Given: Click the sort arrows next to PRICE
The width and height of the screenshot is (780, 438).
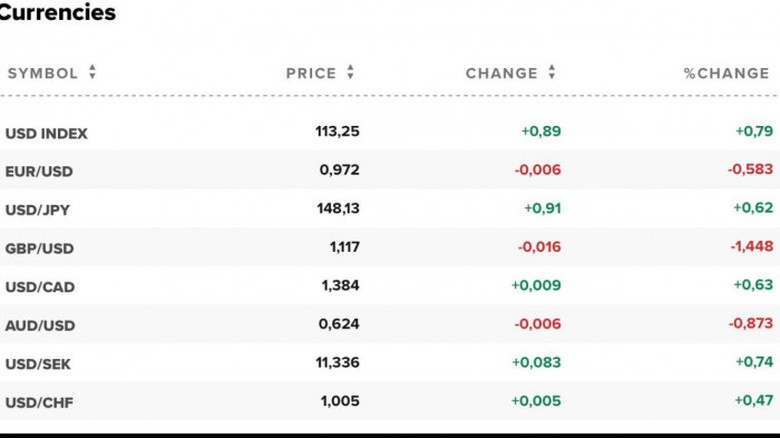Looking at the screenshot, I should click(x=350, y=73).
